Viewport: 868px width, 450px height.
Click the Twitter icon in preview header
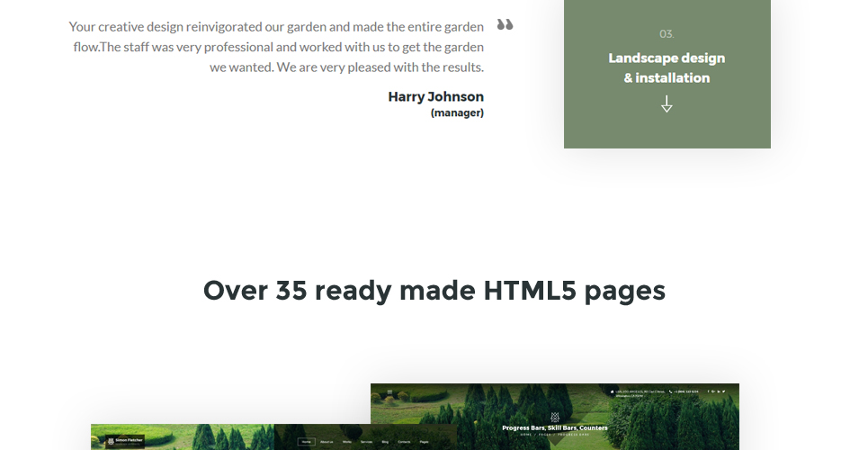coord(723,391)
